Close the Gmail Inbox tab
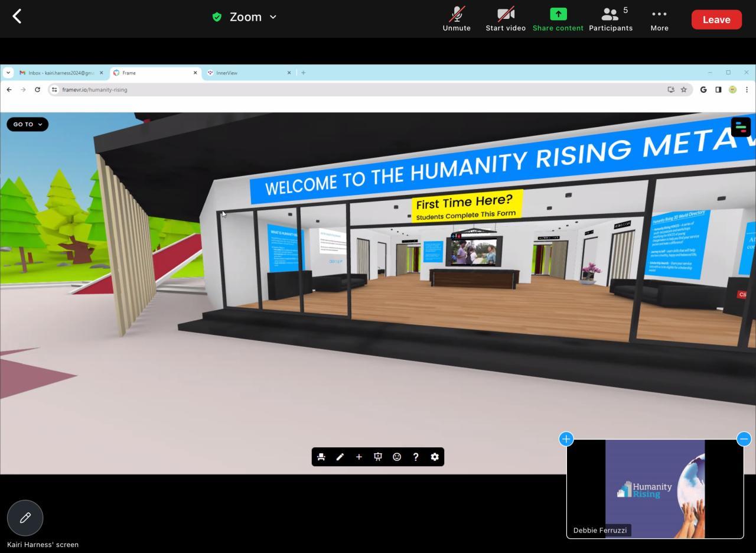This screenshot has width=756, height=553. [x=101, y=73]
